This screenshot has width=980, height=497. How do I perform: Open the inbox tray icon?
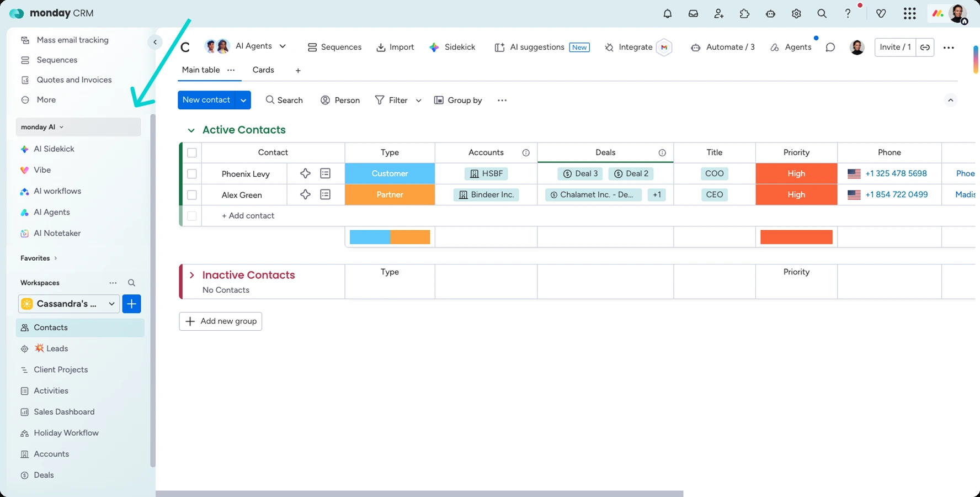693,14
